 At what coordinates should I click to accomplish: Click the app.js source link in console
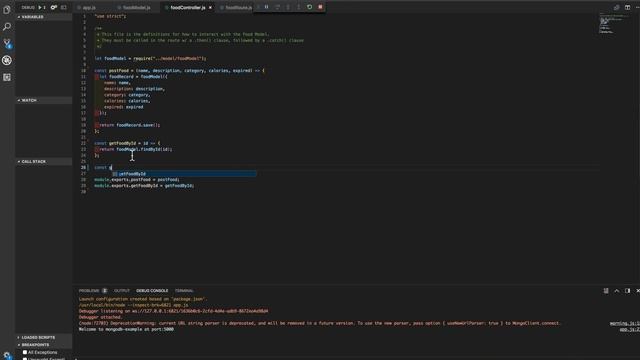[x=630, y=329]
